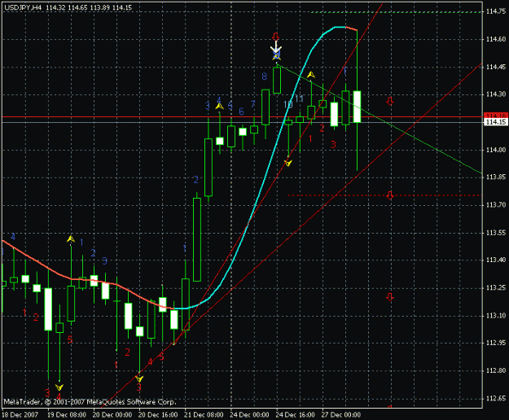Select the red down arrow near the 114.30 level
Screen dimensions: 509x420
390,101
